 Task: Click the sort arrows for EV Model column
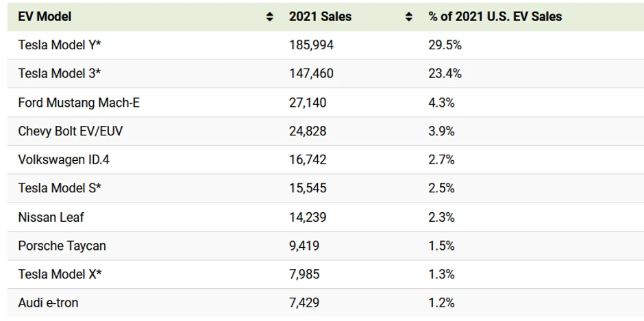tap(270, 16)
